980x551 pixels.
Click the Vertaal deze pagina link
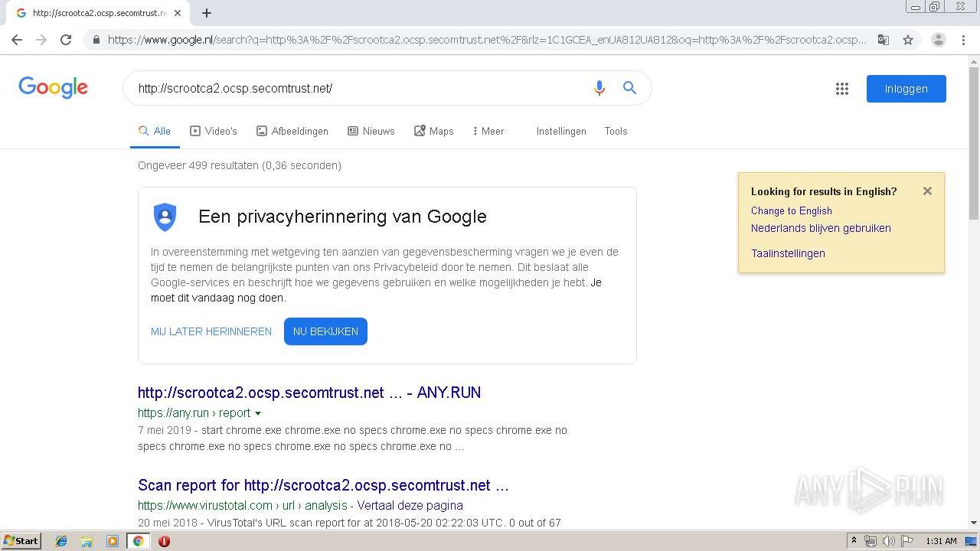410,505
